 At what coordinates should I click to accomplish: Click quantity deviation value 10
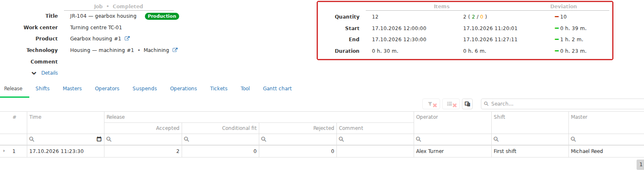563,17
